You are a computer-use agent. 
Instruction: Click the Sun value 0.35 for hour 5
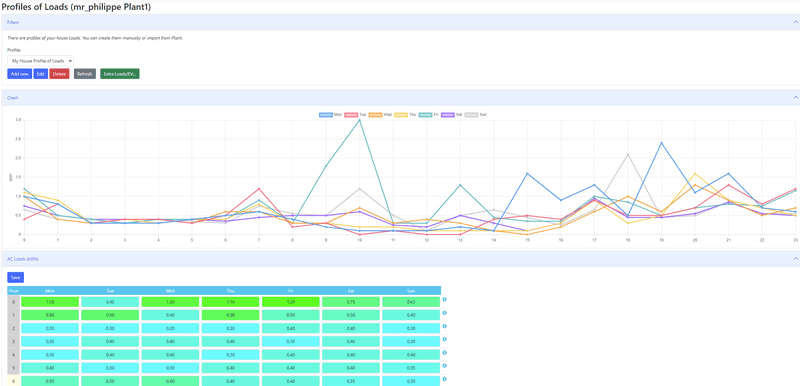[x=411, y=368]
